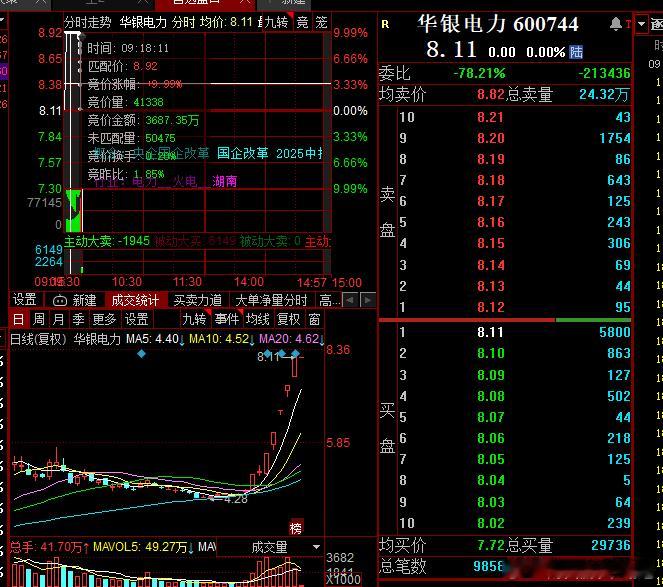The height and width of the screenshot is (587, 663).
Task: Click the yellow R margin-trading marker
Action: [x=385, y=24]
